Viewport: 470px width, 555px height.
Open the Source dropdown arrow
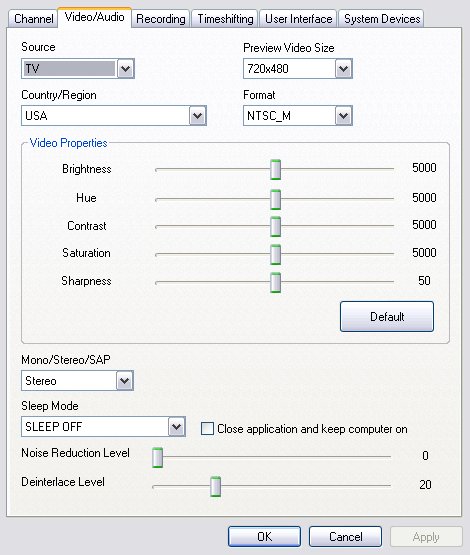(125, 69)
